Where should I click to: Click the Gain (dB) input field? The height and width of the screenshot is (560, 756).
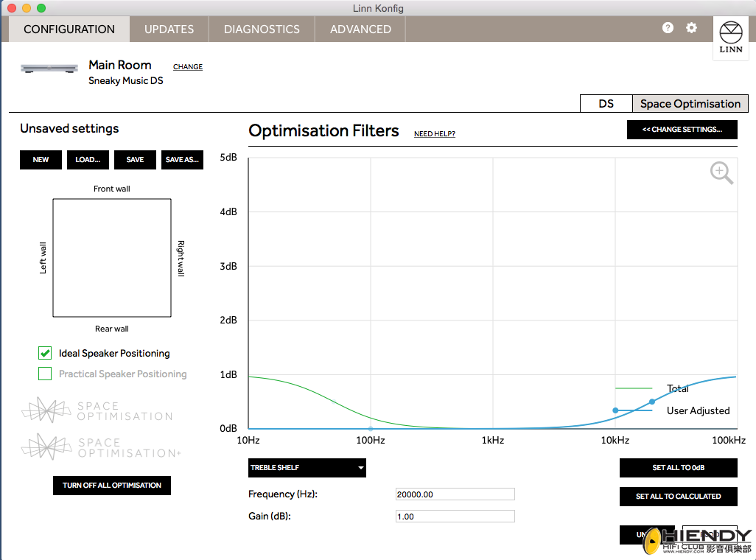(455, 517)
